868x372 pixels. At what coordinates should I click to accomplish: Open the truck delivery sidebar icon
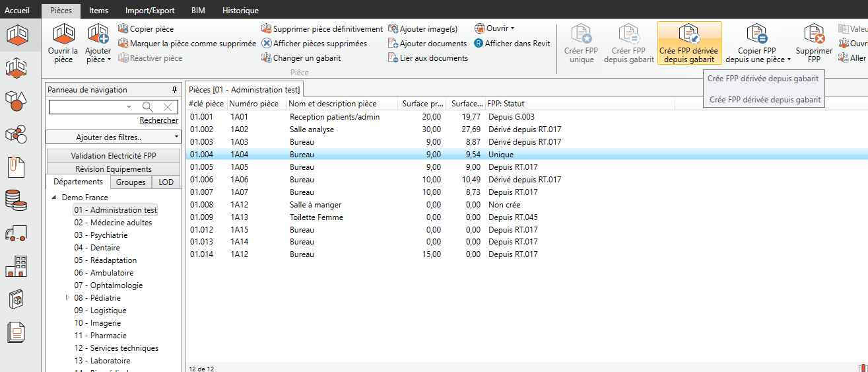click(x=17, y=233)
